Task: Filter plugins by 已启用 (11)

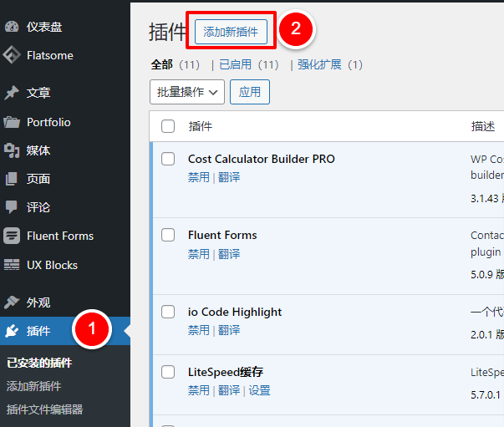Action: click(x=249, y=64)
